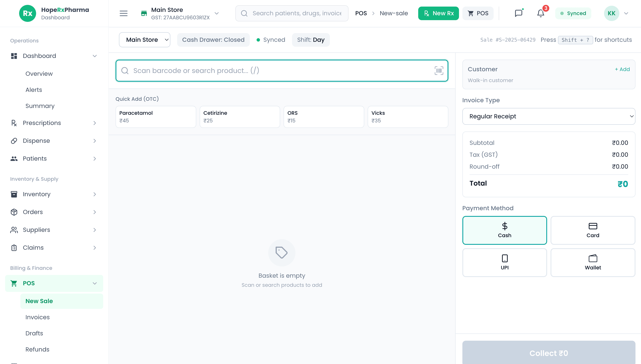Viewport: 641px width, 364px height.
Task: Open the Invoices menu item
Action: click(x=37, y=317)
